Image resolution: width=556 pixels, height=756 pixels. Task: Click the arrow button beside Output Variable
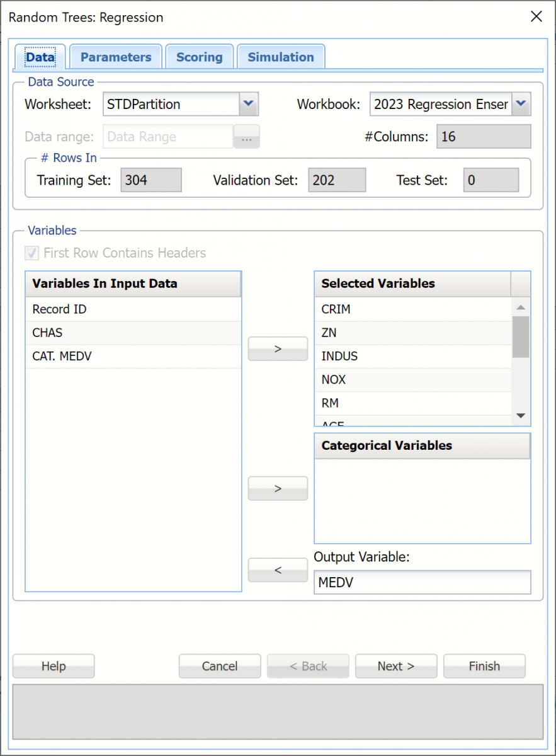[x=278, y=570]
